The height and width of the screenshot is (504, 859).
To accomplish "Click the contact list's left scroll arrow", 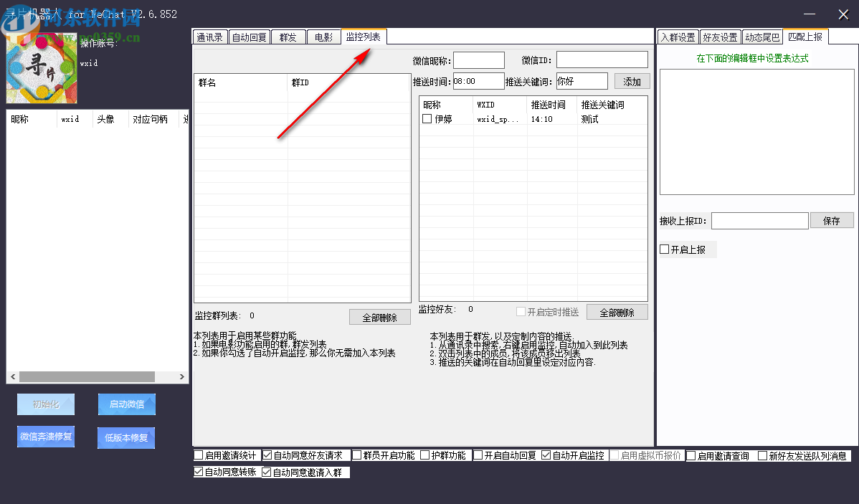I will (x=13, y=377).
